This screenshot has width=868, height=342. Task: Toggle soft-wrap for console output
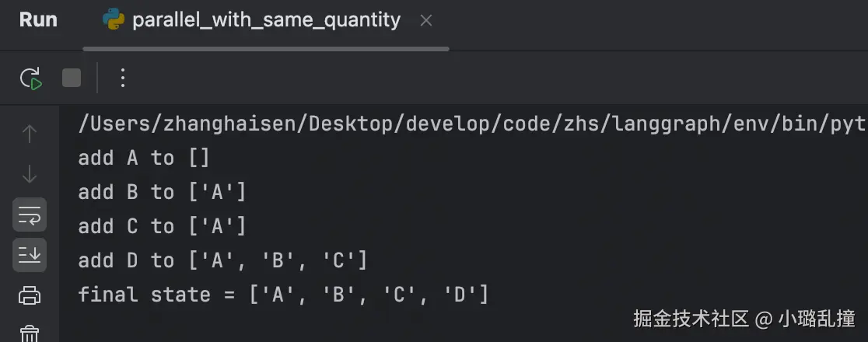tap(30, 215)
